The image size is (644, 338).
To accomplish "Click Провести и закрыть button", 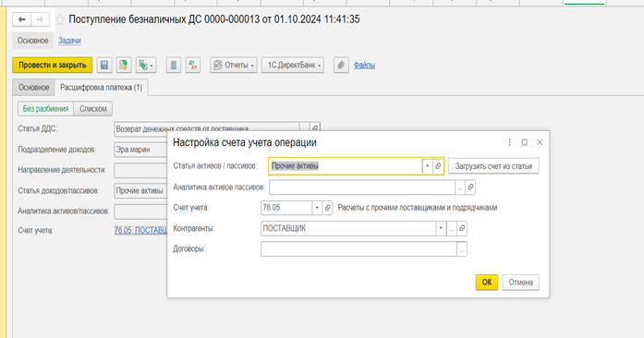I will click(x=53, y=65).
